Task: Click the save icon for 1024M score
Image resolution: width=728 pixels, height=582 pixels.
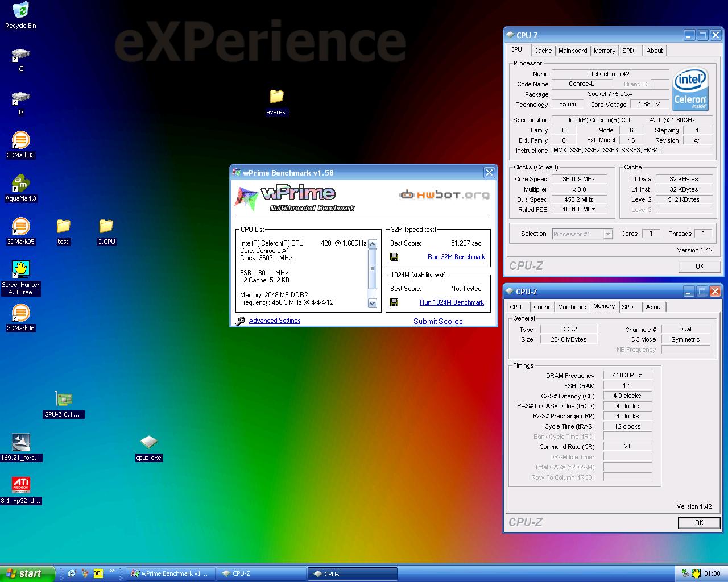Action: [x=394, y=302]
